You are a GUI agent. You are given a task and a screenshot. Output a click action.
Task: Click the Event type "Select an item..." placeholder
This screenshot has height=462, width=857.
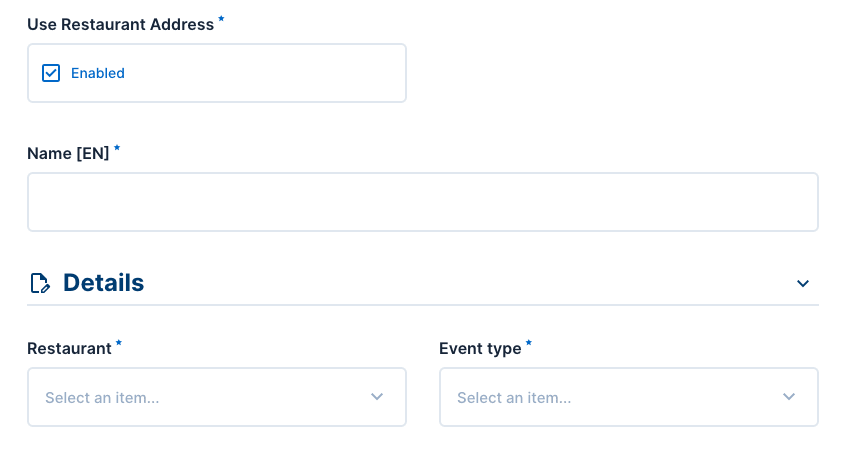[514, 398]
